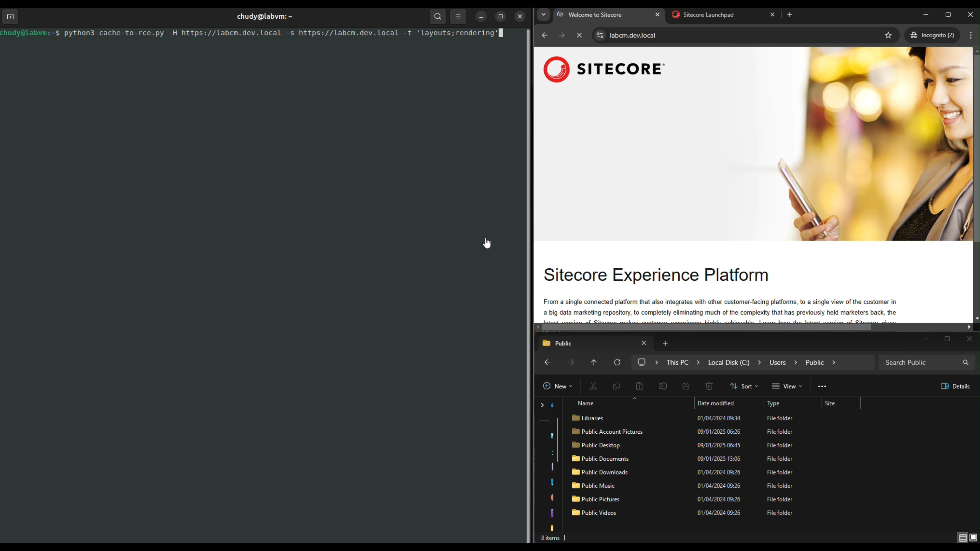Go back in File Explorer
This screenshot has width=980, height=551.
click(x=547, y=363)
